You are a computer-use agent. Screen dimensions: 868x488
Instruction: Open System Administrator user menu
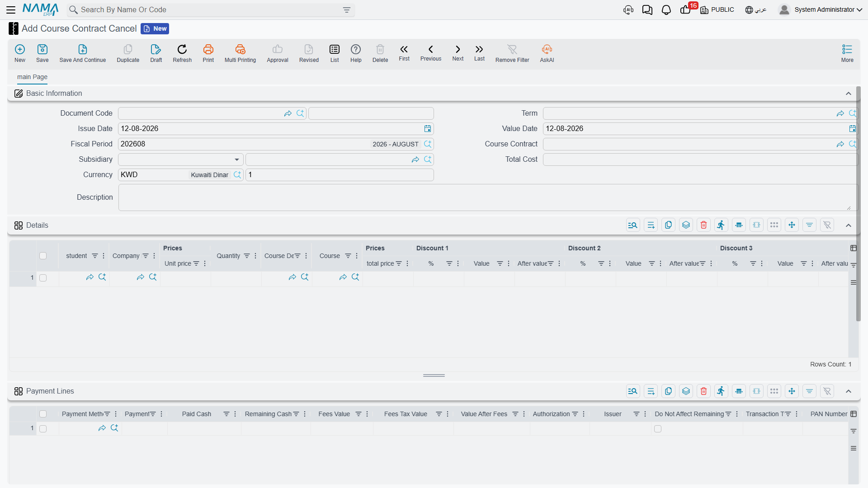point(821,9)
